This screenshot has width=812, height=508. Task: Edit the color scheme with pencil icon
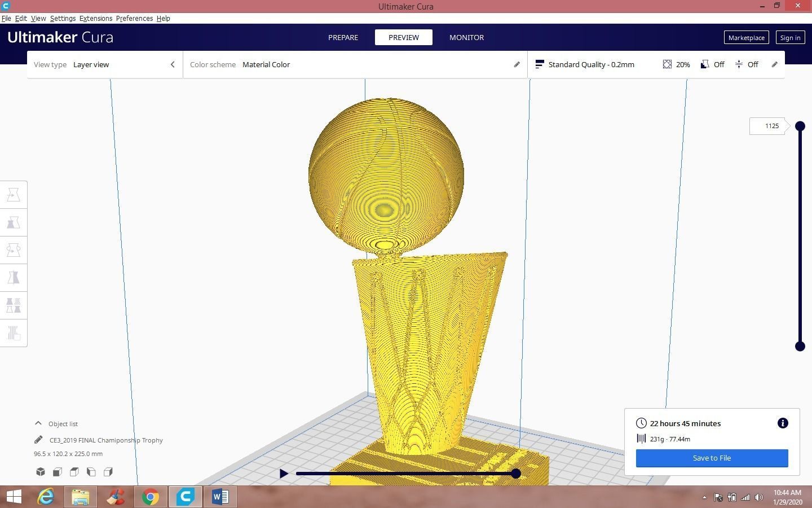click(517, 64)
